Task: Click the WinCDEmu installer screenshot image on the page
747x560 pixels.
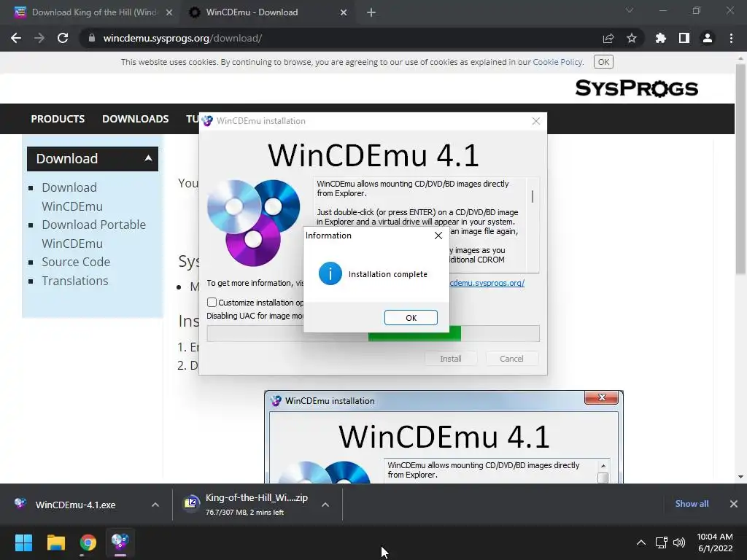Action: coord(444,437)
